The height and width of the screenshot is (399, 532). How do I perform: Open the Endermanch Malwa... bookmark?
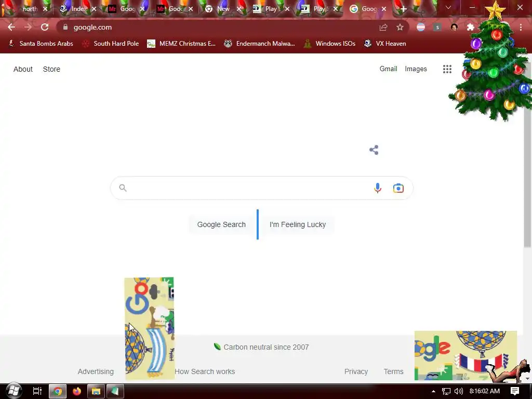pyautogui.click(x=260, y=44)
